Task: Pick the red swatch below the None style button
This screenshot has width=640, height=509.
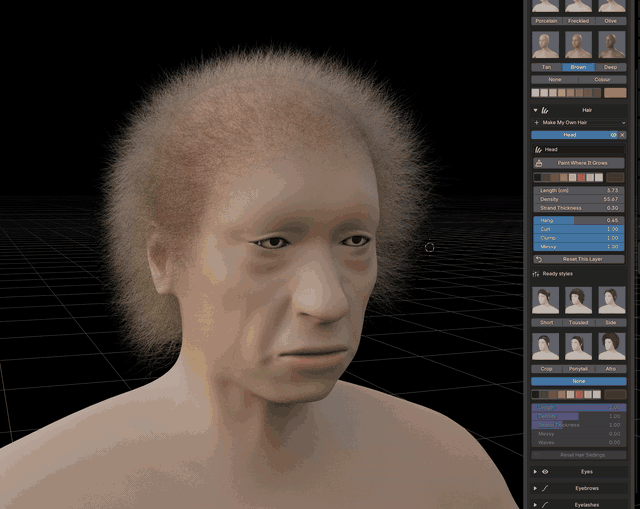Action: pyautogui.click(x=579, y=394)
